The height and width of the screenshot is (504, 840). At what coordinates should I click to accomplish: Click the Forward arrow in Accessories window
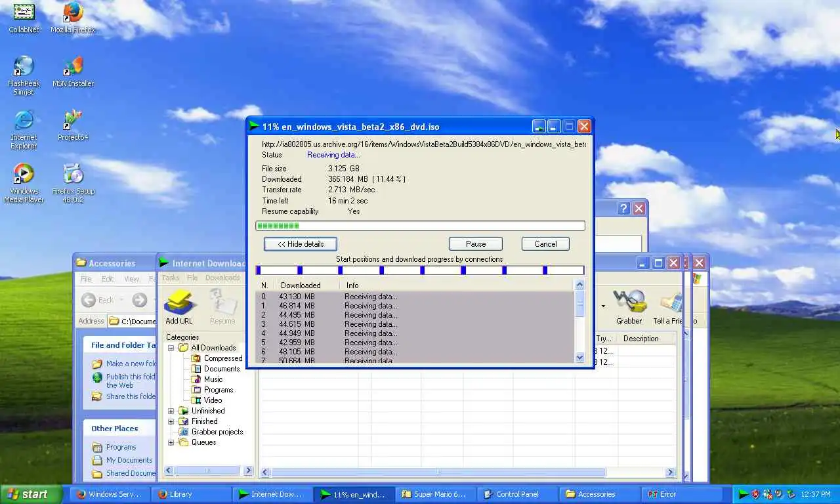coord(139,300)
